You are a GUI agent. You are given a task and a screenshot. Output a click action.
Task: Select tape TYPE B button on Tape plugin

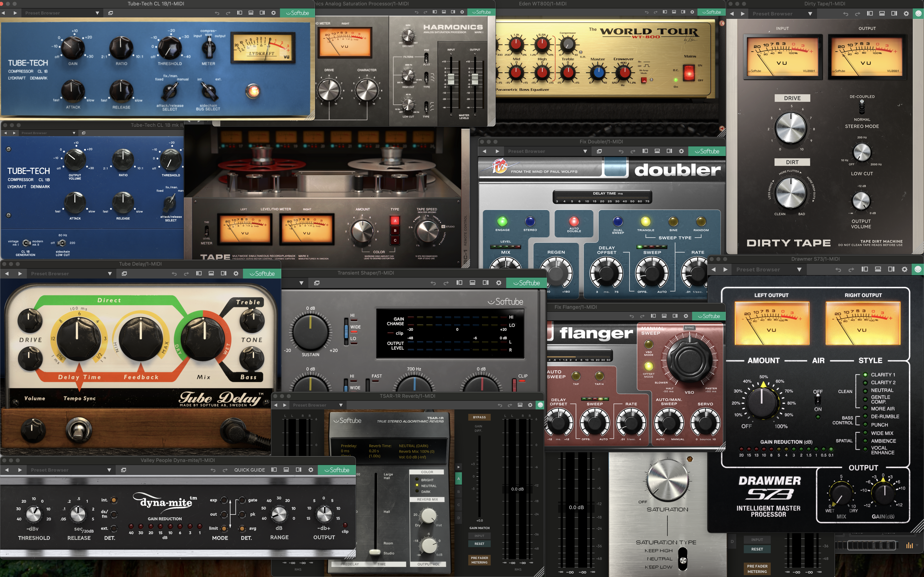[x=395, y=231]
